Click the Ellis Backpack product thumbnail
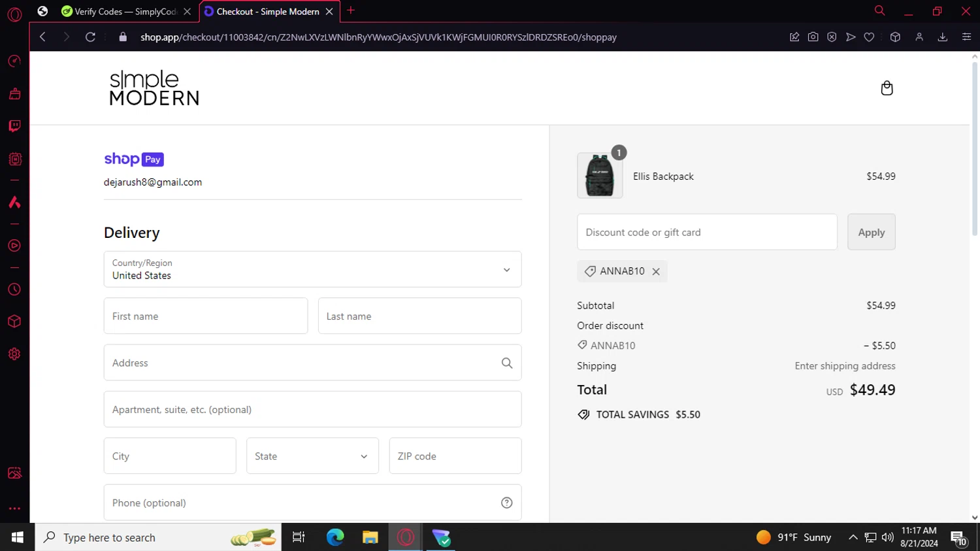 600,176
